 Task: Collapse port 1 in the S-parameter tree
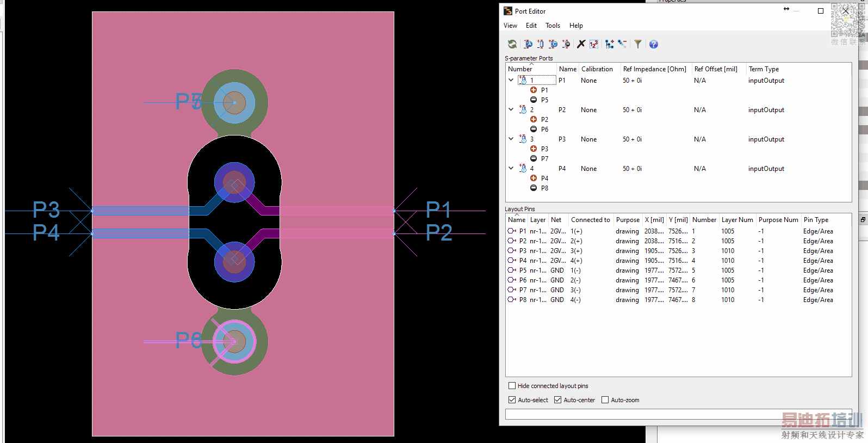511,80
